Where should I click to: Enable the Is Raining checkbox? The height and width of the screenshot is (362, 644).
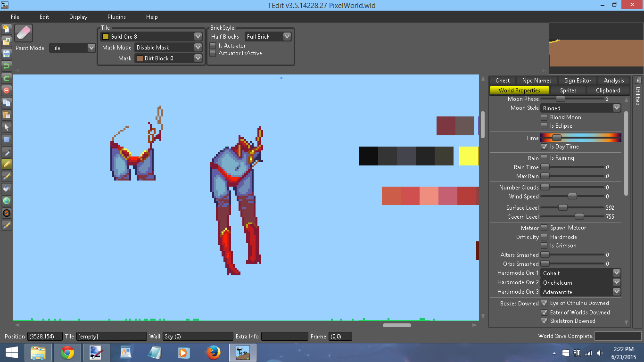[x=544, y=158]
